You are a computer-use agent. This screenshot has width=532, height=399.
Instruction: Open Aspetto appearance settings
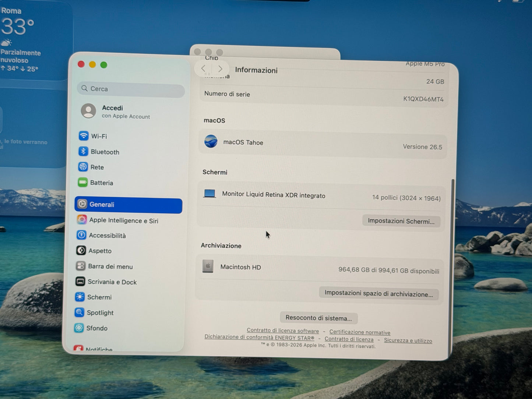[x=94, y=251]
